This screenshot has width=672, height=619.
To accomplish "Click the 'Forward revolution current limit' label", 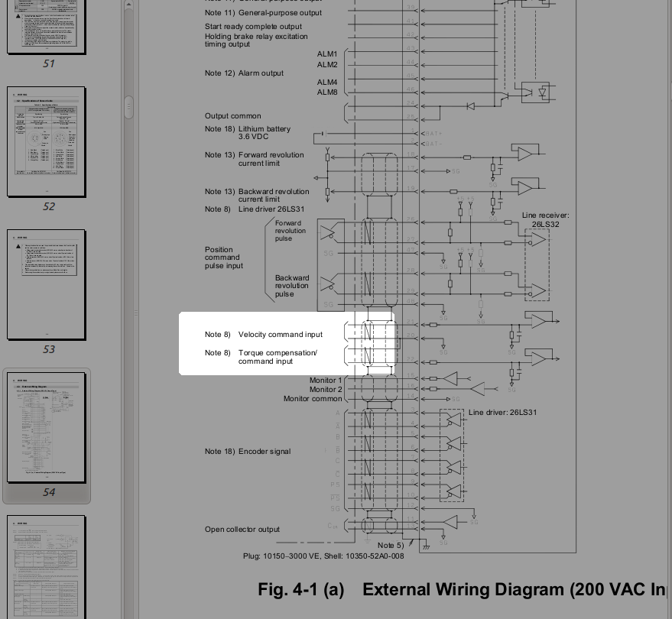I will click(x=271, y=159).
